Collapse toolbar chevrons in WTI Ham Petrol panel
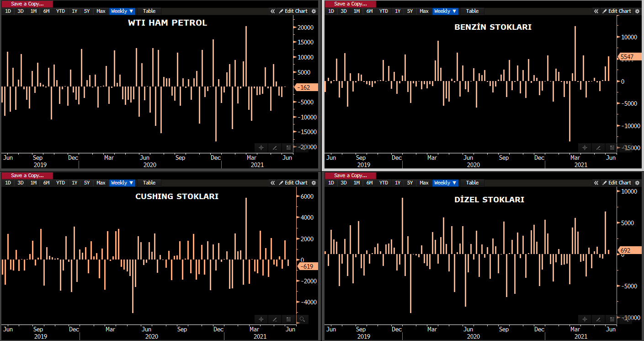The image size is (644, 341). pos(273,11)
